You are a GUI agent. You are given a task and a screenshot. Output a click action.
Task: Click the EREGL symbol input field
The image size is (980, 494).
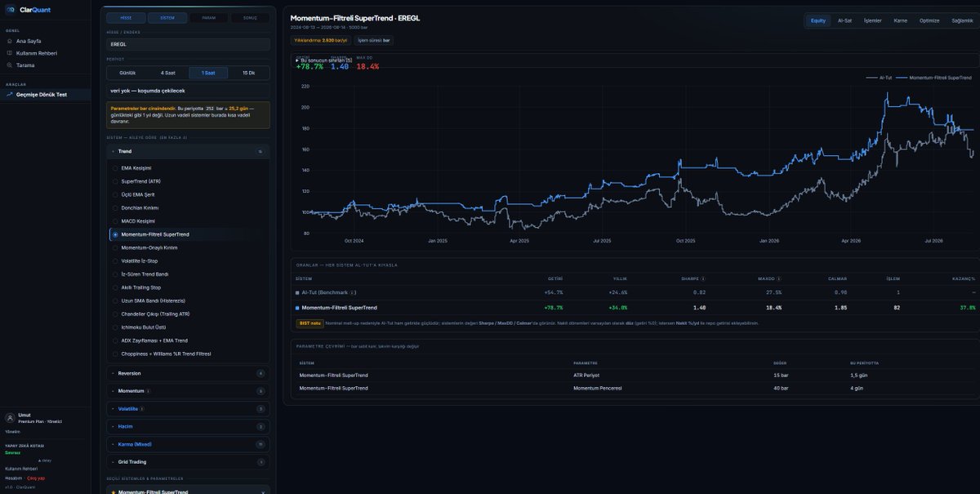pyautogui.click(x=188, y=44)
